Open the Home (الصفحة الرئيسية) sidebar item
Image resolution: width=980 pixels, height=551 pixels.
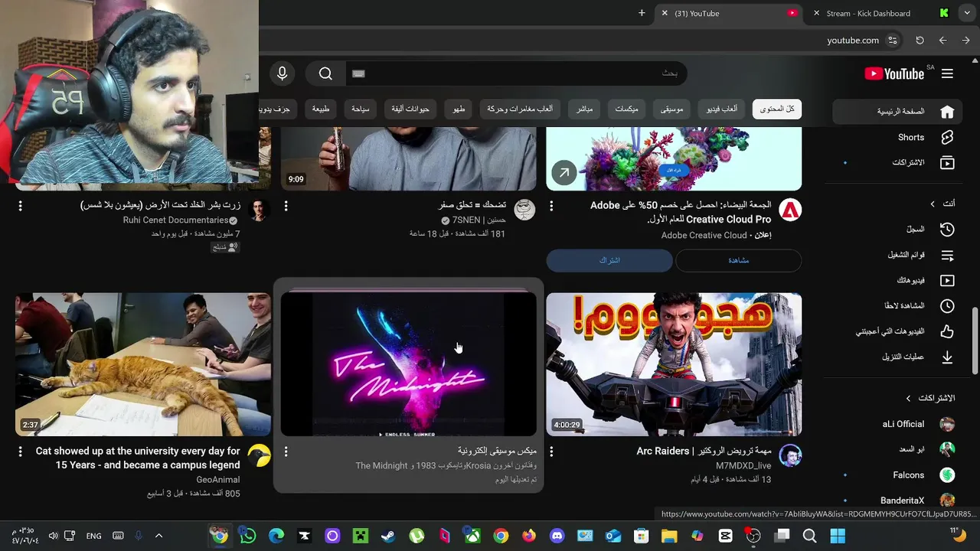click(x=897, y=112)
